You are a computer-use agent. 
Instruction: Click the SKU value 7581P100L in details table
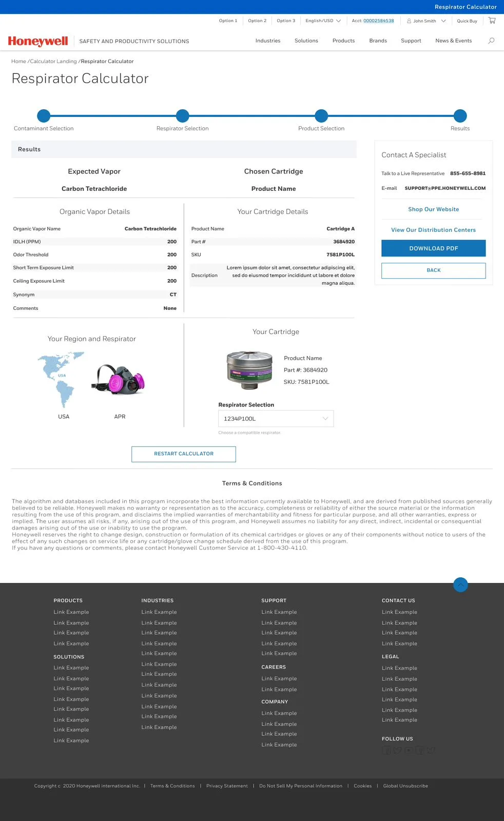click(340, 255)
